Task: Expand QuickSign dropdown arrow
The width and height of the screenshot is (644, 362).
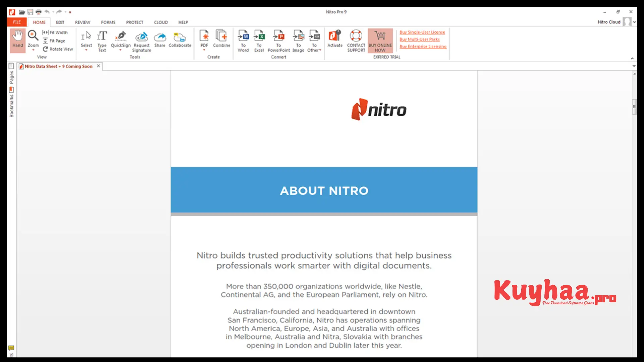Action: [120, 50]
